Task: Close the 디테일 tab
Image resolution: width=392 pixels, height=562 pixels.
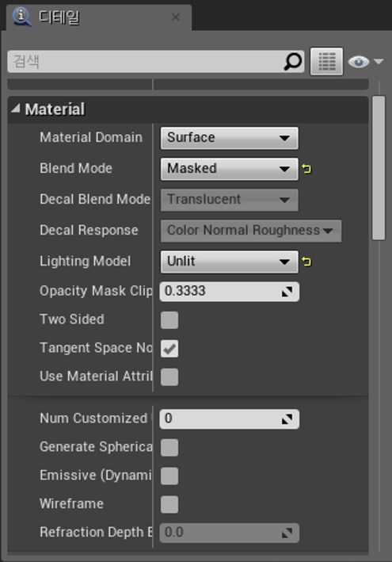Action: tap(176, 17)
